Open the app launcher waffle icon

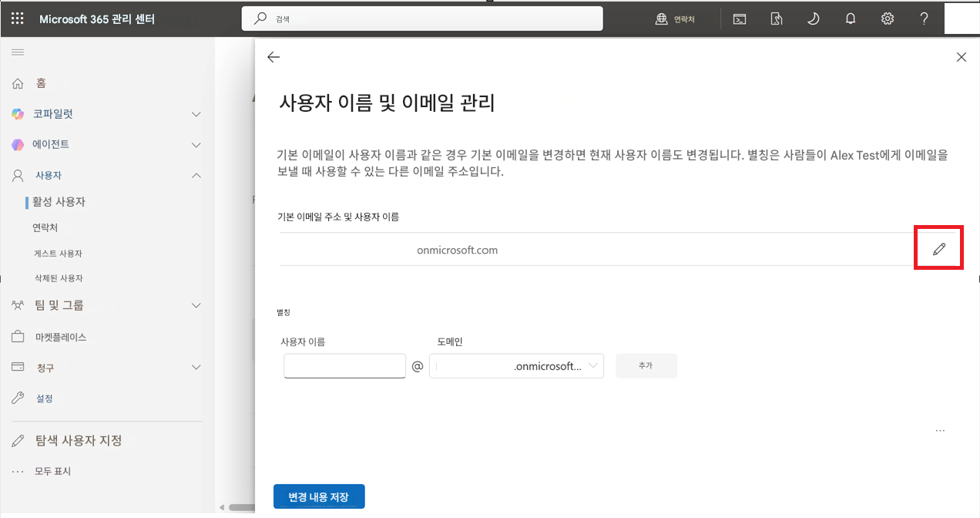coord(18,18)
